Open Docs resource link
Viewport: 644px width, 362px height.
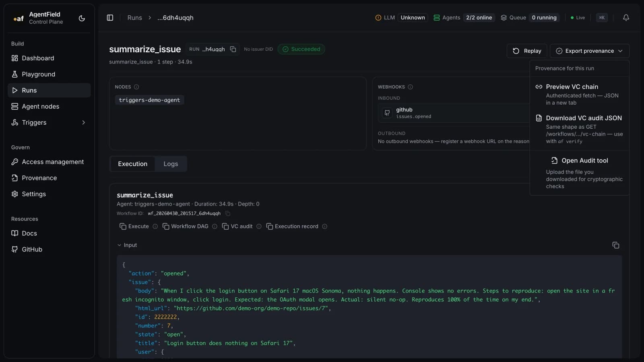tap(49, 233)
